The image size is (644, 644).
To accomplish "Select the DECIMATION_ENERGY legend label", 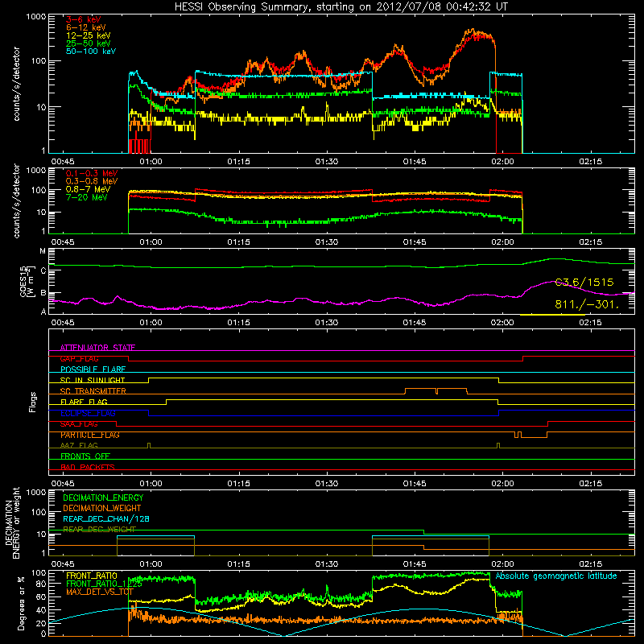I will (x=103, y=497).
